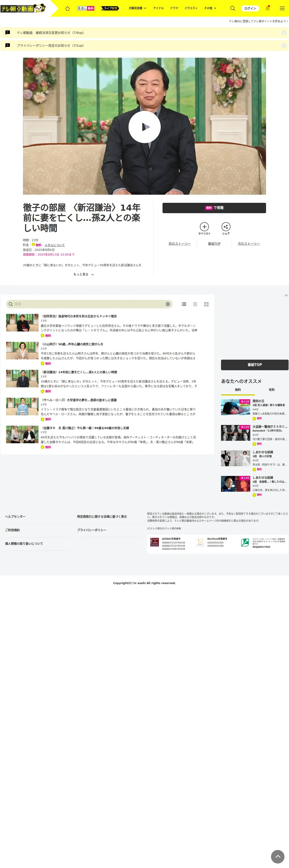This screenshot has height=868, width=289.
Task: Open the プライバシーポリシー footer link
Action: [x=92, y=530]
